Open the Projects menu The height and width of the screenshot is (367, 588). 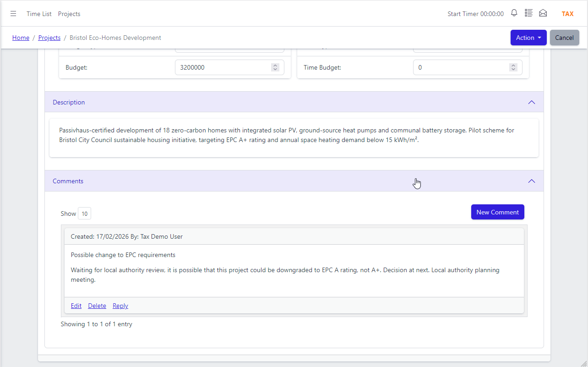point(69,14)
